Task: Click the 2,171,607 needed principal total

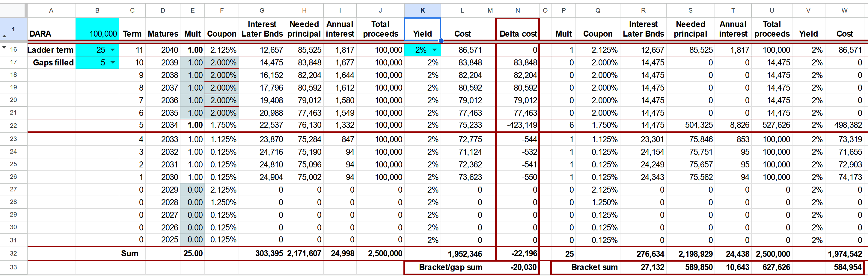Action: point(304,253)
